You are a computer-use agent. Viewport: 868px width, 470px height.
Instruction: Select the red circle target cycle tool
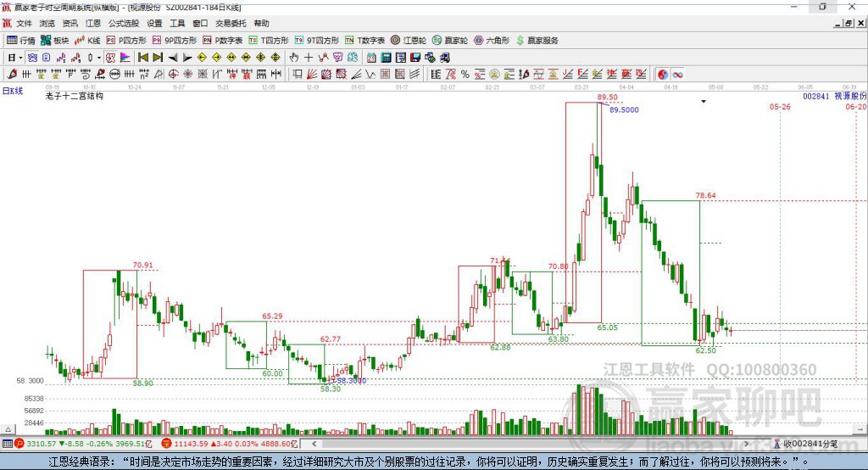173,75
